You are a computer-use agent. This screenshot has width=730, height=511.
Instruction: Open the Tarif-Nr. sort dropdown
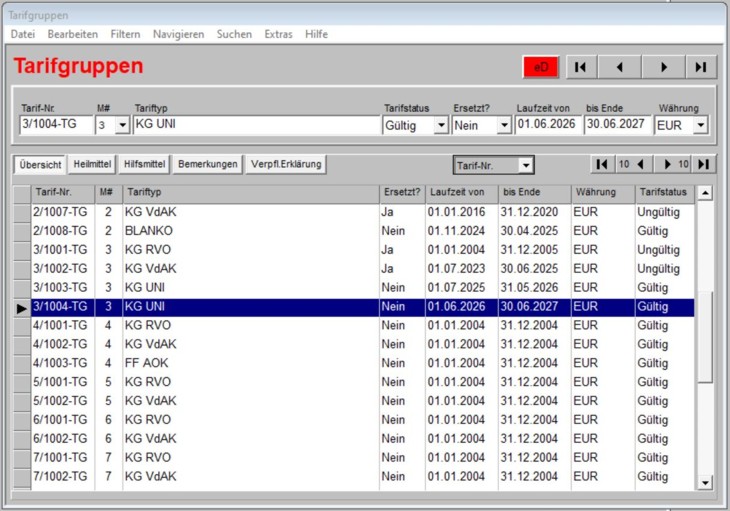(x=525, y=165)
